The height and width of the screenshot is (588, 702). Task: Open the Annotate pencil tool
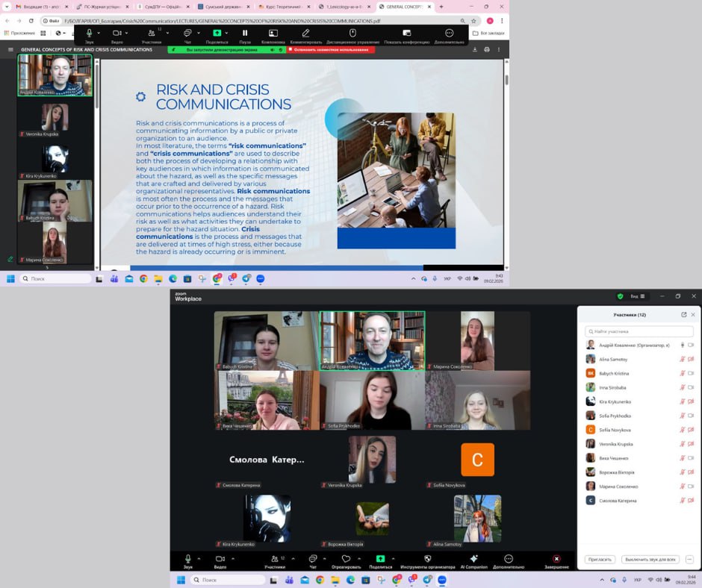click(305, 34)
